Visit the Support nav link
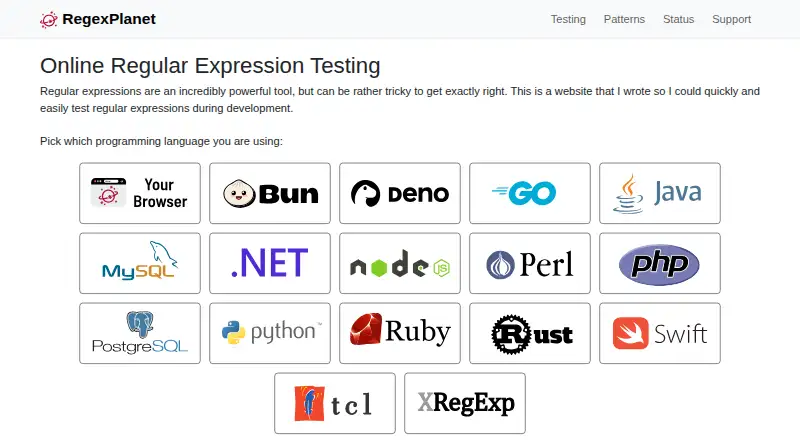The height and width of the screenshot is (440, 800). coord(731,19)
